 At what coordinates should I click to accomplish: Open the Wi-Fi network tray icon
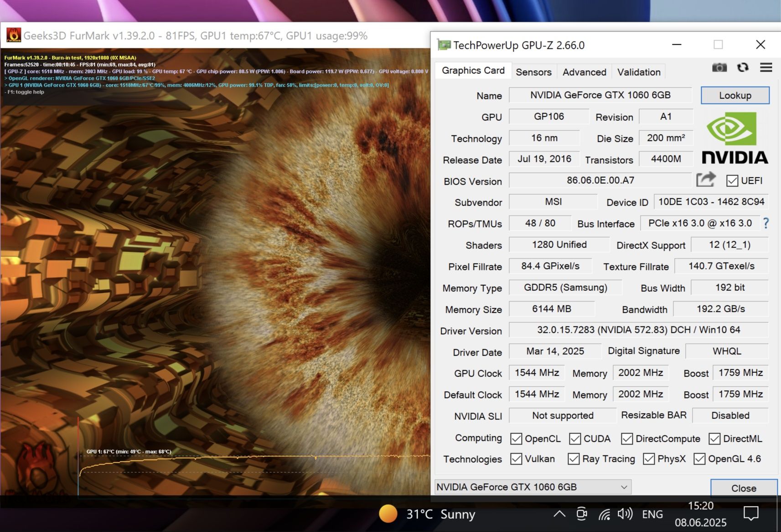point(605,515)
